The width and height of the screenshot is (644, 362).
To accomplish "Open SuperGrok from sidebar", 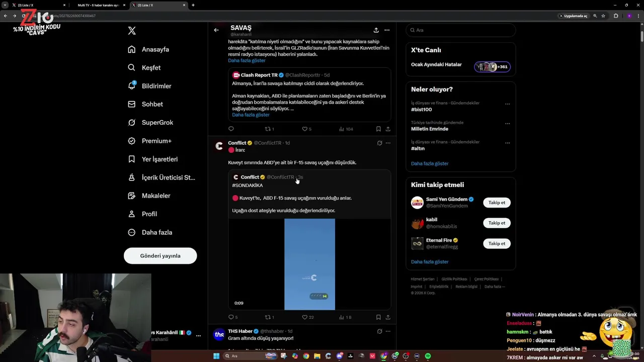I will [x=150, y=122].
